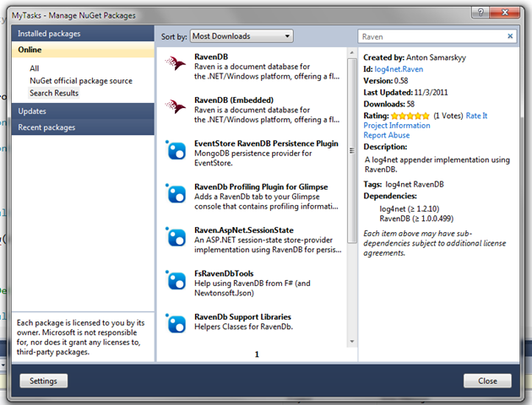Select Raven.AspNet.SessionState package title
This screenshot has width=532, height=405.
pos(244,230)
